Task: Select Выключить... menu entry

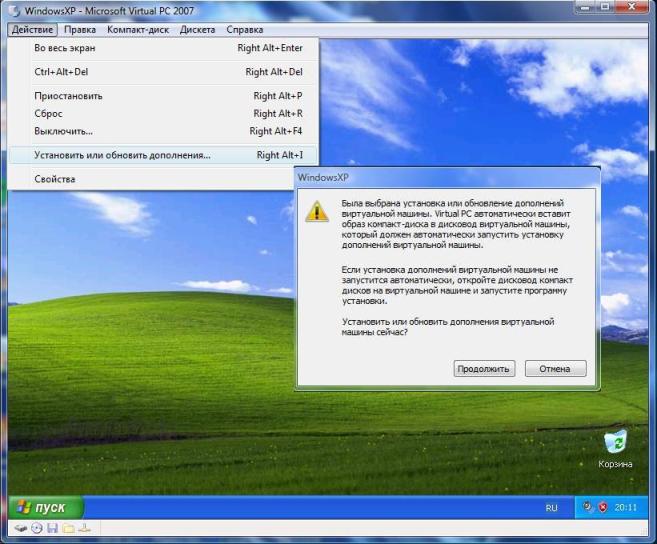Action: click(x=163, y=131)
